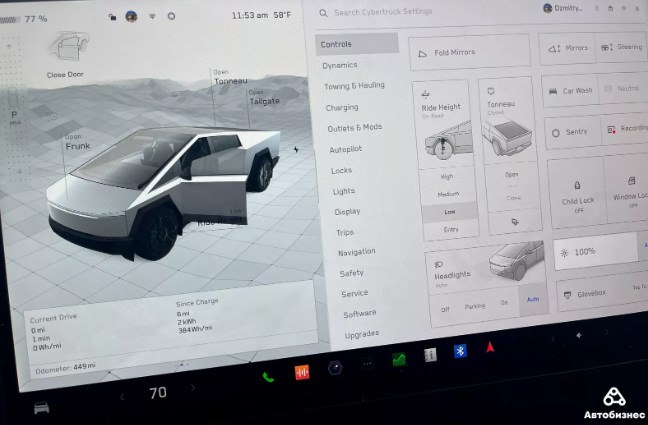This screenshot has width=648, height=425.
Task: Tap the Fold Mirrors button
Action: pos(469,53)
